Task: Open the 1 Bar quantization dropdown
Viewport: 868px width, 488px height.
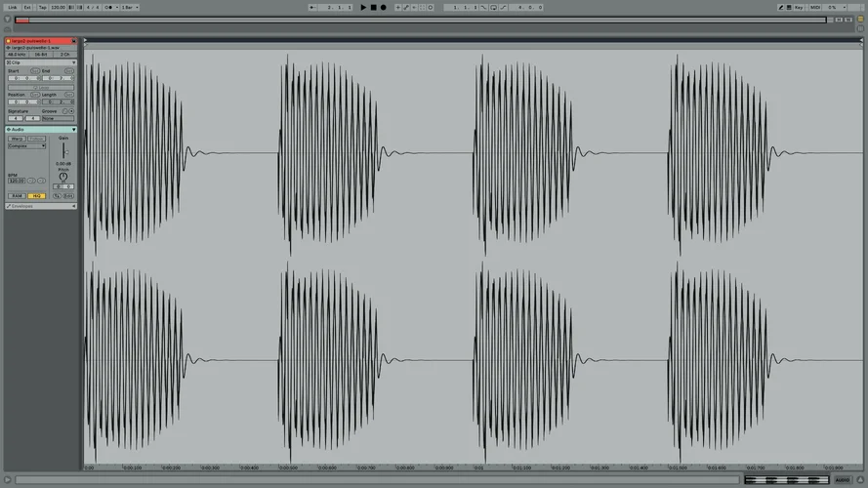Action: point(130,8)
